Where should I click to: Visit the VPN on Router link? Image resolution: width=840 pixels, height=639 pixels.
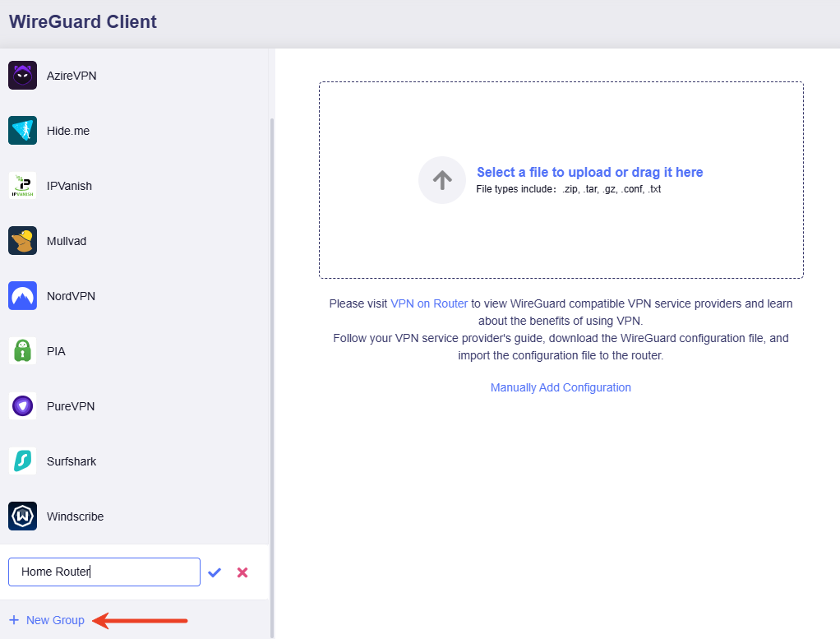pos(428,303)
